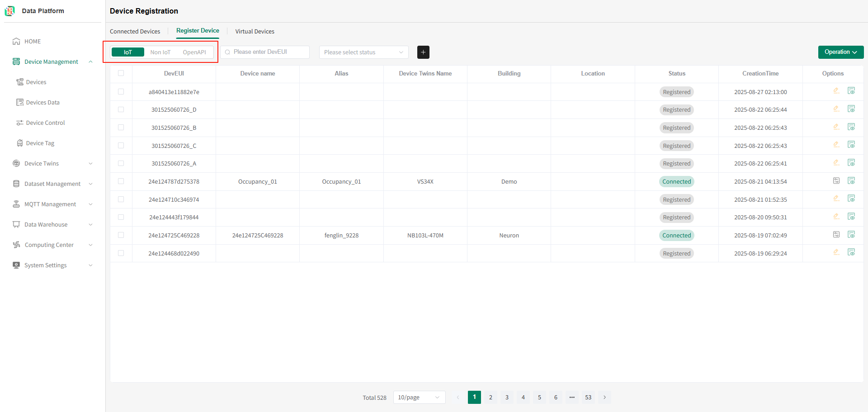This screenshot has width=868, height=412.
Task: Click edit icon for device a840413e11882e7e
Action: coord(836,91)
